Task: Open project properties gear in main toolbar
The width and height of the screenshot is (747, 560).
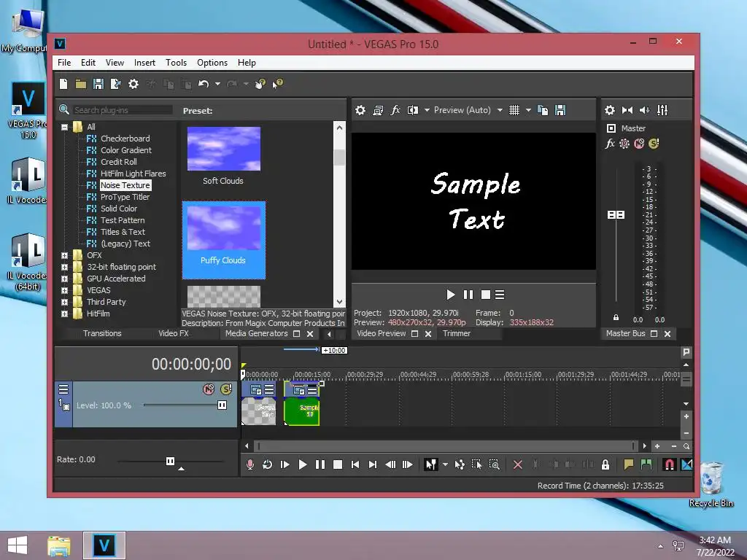Action: (133, 85)
